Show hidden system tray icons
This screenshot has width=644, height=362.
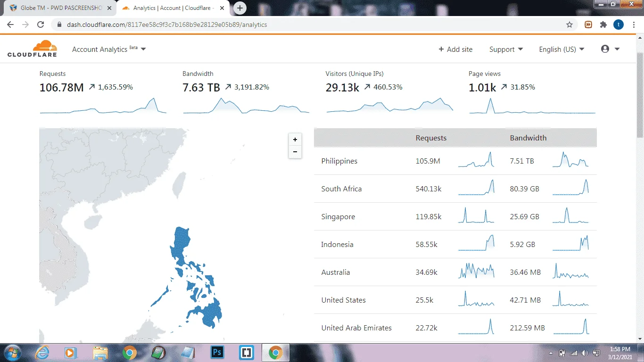point(551,353)
